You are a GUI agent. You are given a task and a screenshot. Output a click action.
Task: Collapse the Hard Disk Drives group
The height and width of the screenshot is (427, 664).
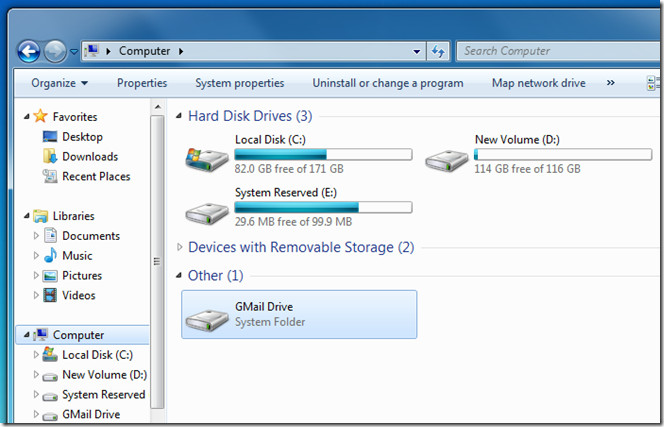[x=180, y=117]
